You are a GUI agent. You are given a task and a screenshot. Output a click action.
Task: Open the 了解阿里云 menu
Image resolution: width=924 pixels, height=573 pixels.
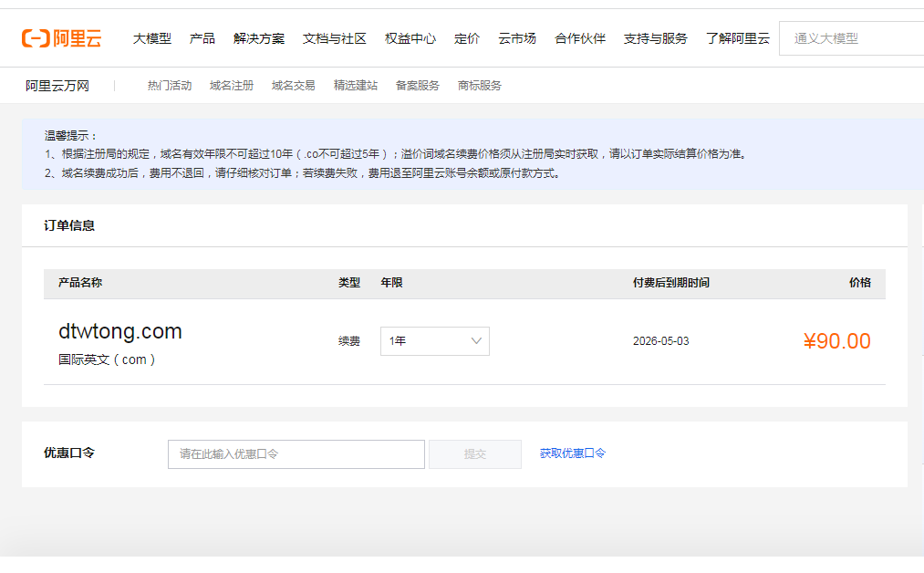pos(738,38)
